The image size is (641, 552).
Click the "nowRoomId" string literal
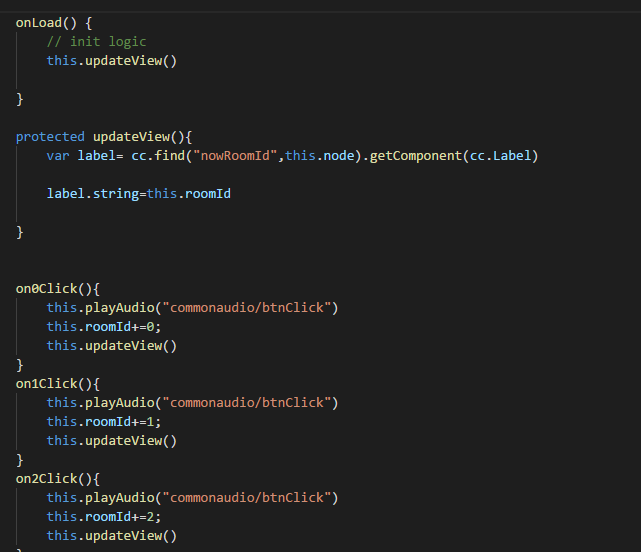click(x=235, y=156)
